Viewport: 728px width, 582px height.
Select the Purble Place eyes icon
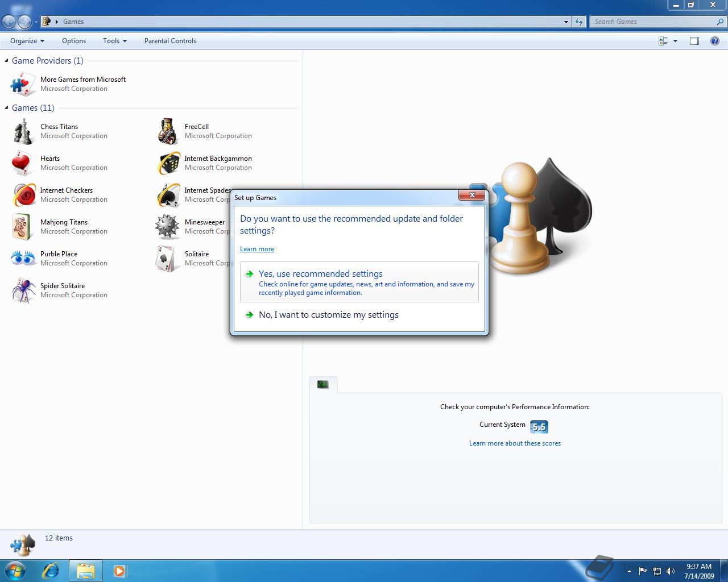tap(23, 259)
